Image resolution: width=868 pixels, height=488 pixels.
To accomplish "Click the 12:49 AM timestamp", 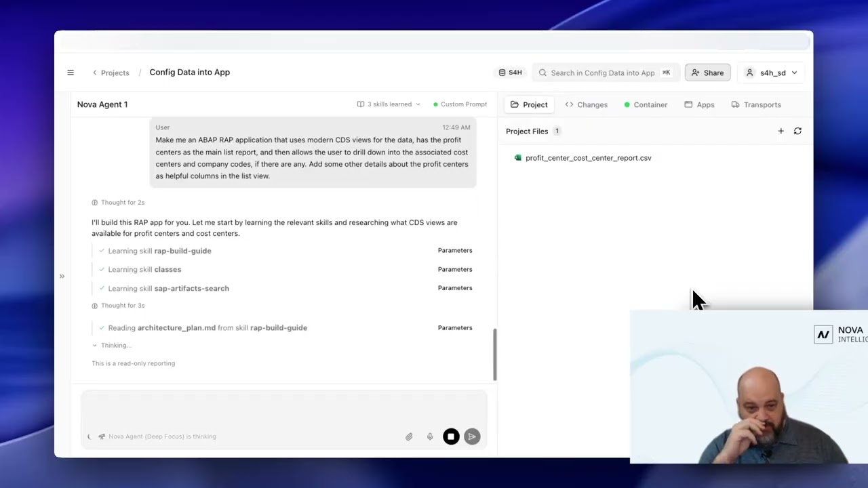I will pos(456,127).
